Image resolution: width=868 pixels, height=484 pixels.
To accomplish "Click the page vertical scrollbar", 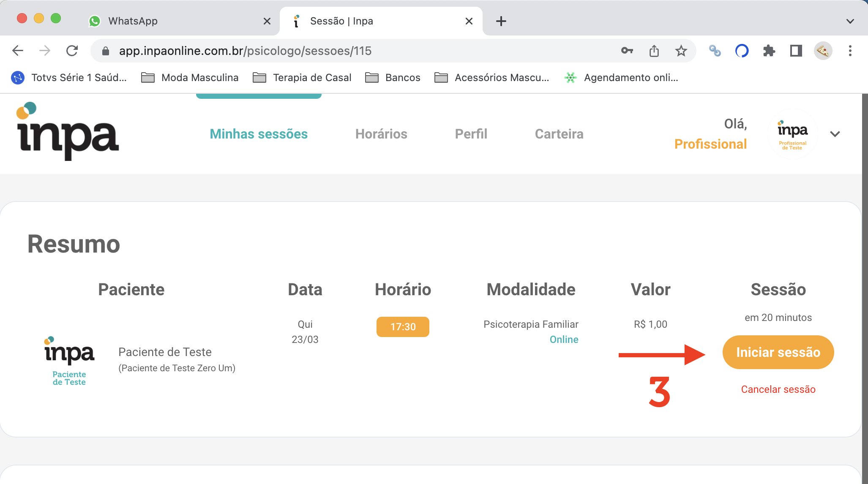I will [865, 289].
